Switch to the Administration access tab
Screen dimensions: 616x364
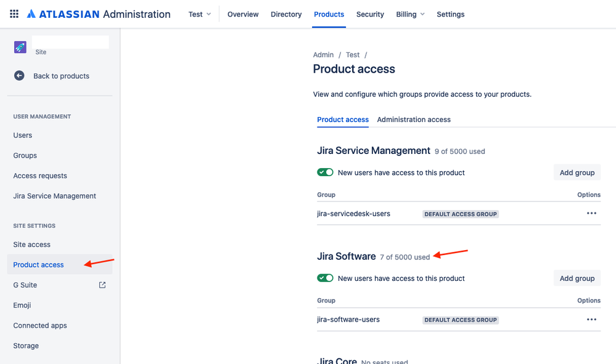click(414, 119)
